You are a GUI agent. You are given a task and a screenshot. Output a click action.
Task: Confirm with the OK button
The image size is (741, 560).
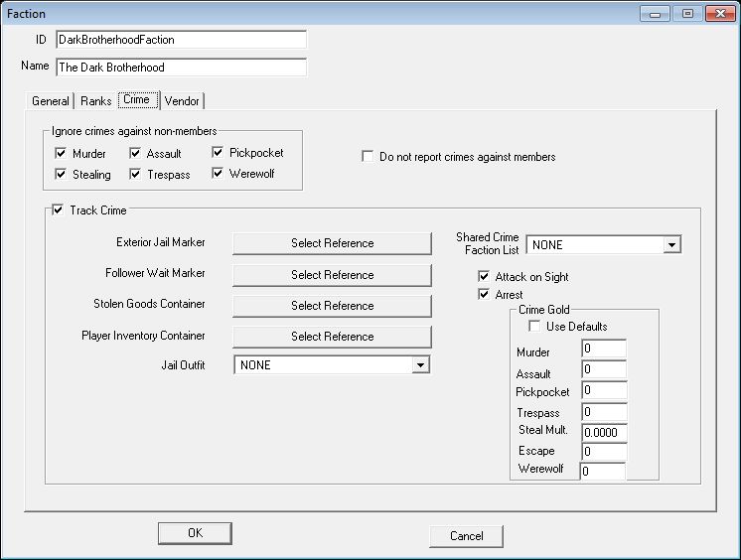click(x=195, y=533)
